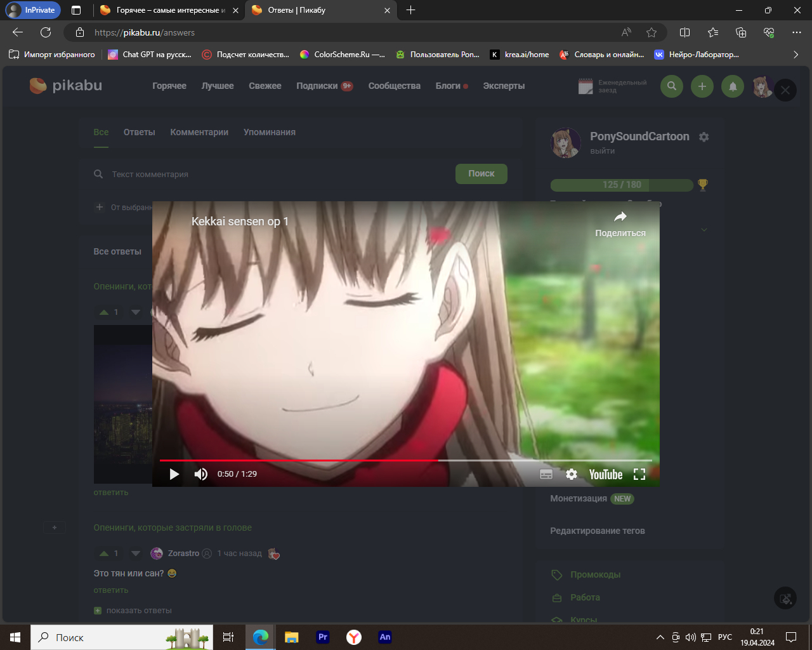
Task: Open ColorScheme.Ru bookmark
Action: point(343,55)
